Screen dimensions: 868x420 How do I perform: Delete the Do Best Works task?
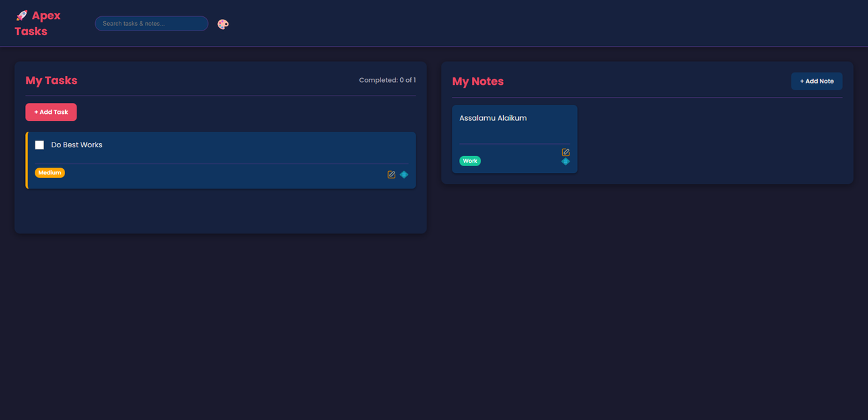404,174
